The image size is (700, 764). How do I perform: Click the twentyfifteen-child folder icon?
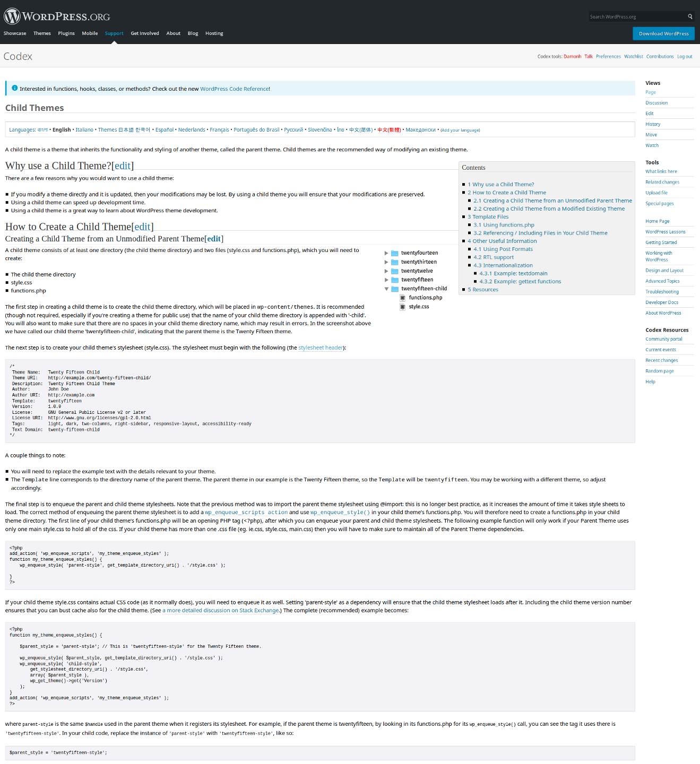395,289
